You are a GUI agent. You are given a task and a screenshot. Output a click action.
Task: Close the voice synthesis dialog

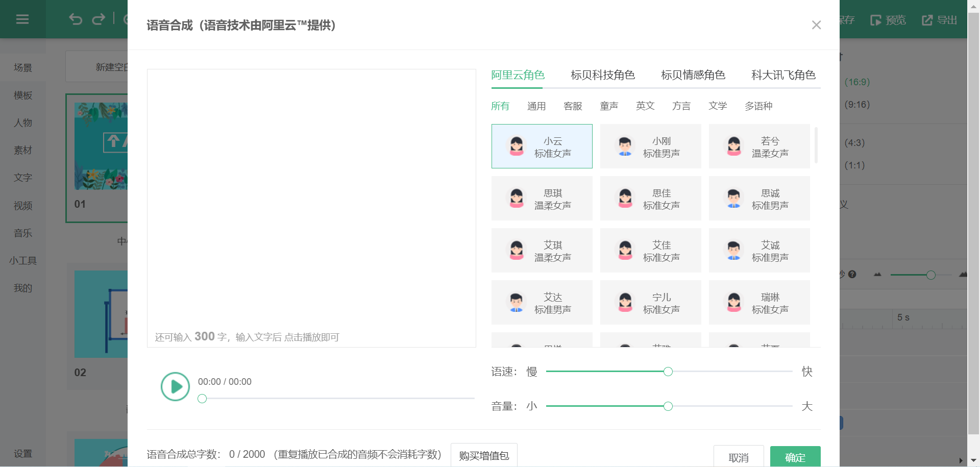(x=816, y=25)
